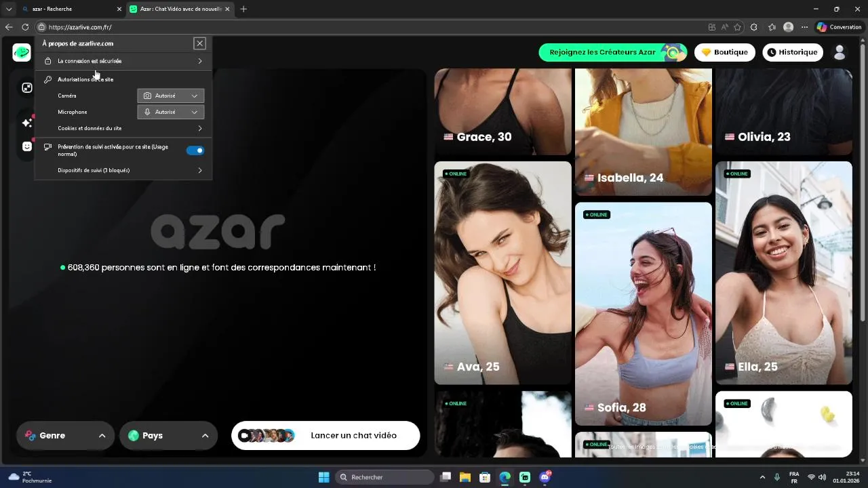Image resolution: width=868 pixels, height=488 pixels.
Task: Open the Historique button
Action: (792, 52)
